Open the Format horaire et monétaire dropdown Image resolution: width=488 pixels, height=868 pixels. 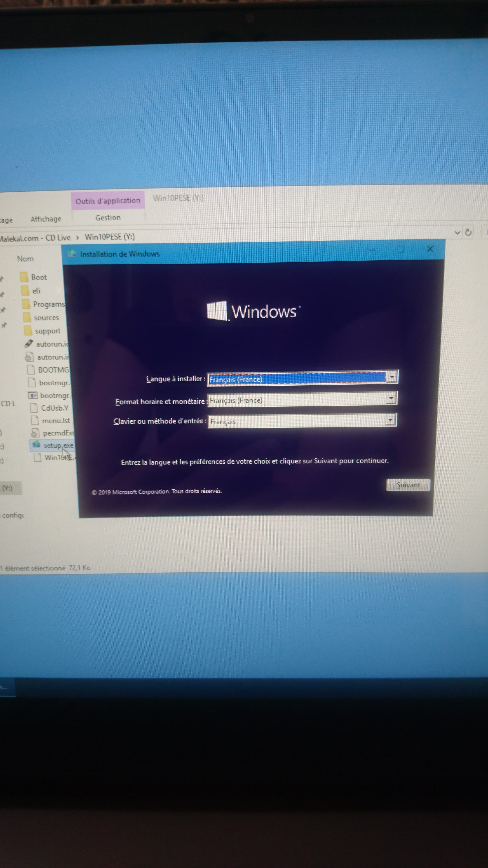[x=391, y=399]
